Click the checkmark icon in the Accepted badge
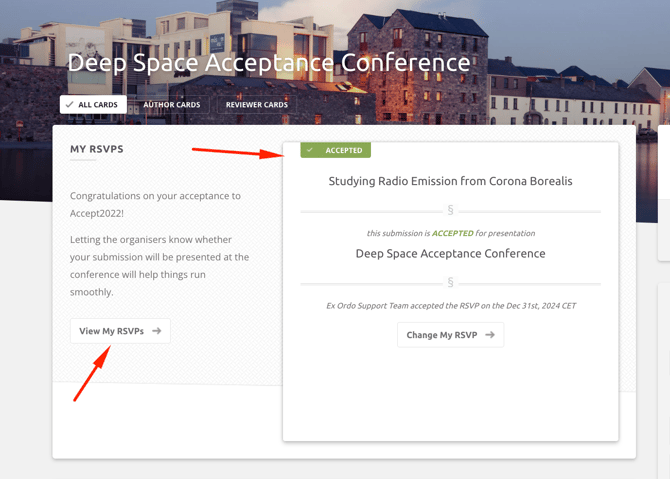Image resolution: width=670 pixels, height=479 pixels. coord(311,150)
